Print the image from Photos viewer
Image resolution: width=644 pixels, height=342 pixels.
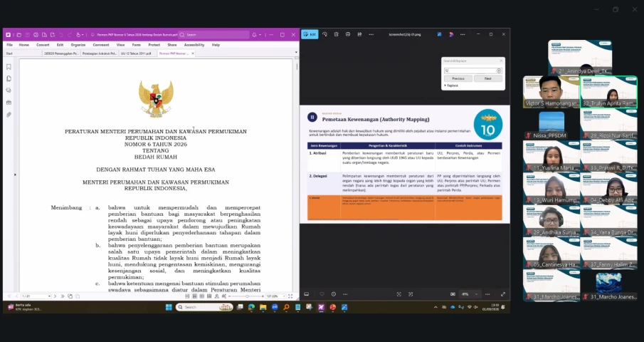(348, 34)
